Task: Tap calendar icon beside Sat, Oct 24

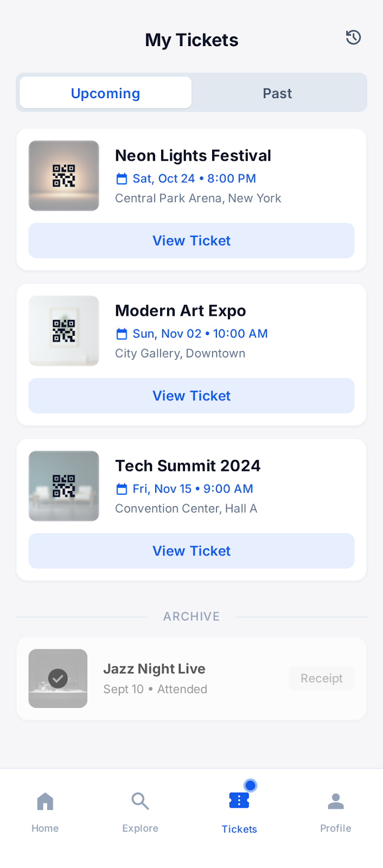Action: 122,179
